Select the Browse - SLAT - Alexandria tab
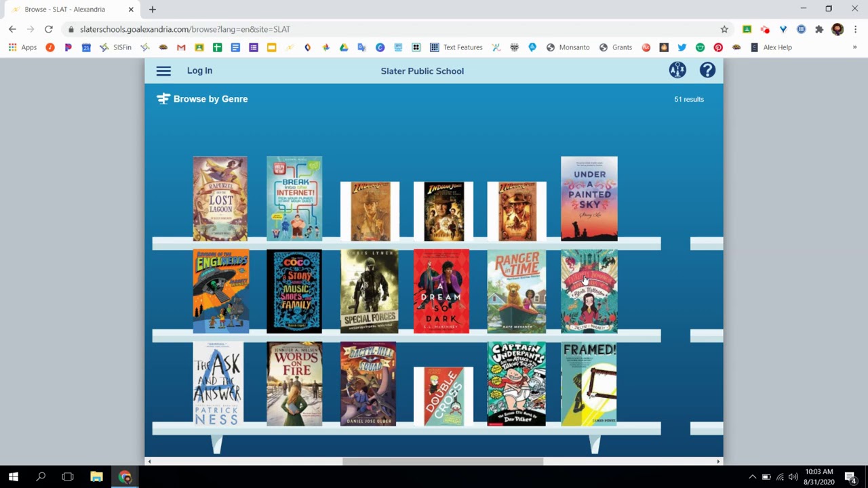868x488 pixels. coord(71,9)
